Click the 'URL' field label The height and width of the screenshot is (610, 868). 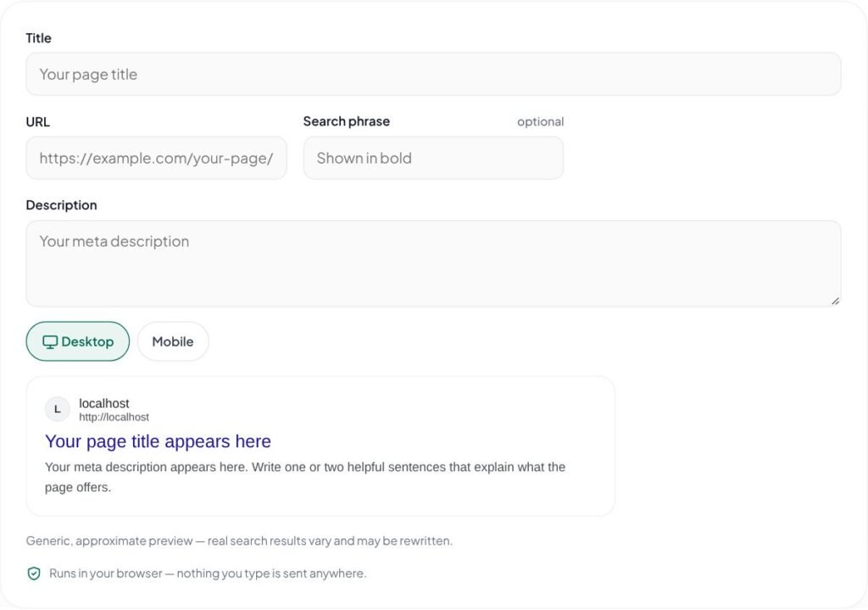click(37, 122)
